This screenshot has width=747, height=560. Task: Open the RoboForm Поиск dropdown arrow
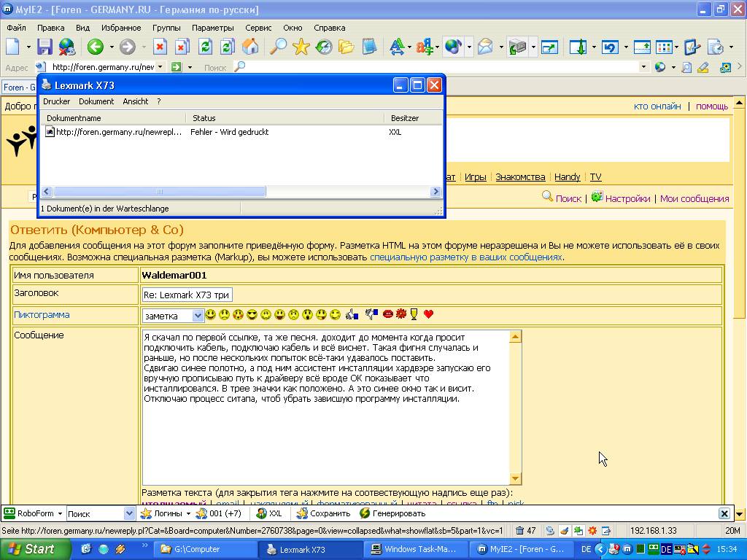[x=128, y=514]
